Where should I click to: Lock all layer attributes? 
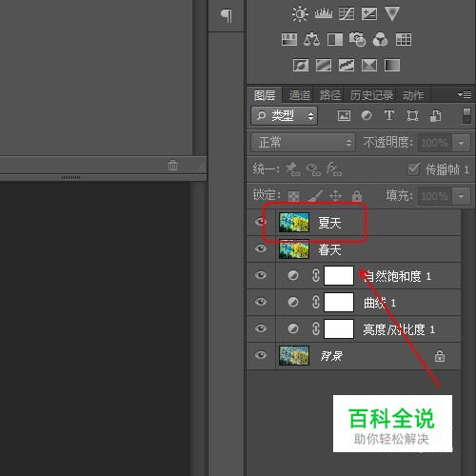pyautogui.click(x=357, y=195)
